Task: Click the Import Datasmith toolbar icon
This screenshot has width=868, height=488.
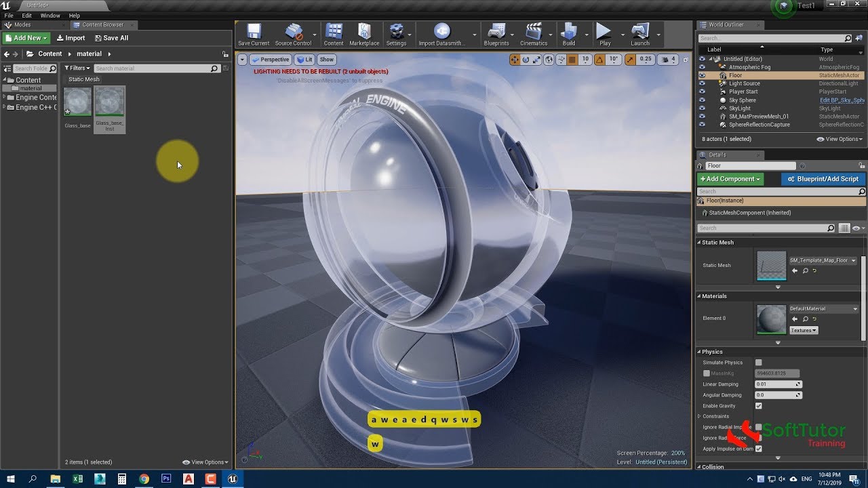Action: point(441,35)
